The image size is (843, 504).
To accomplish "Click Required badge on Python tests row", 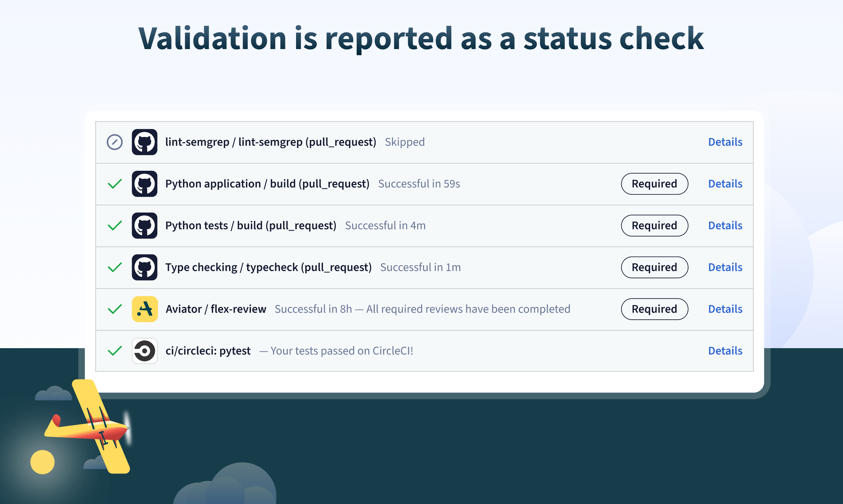I will 654,225.
